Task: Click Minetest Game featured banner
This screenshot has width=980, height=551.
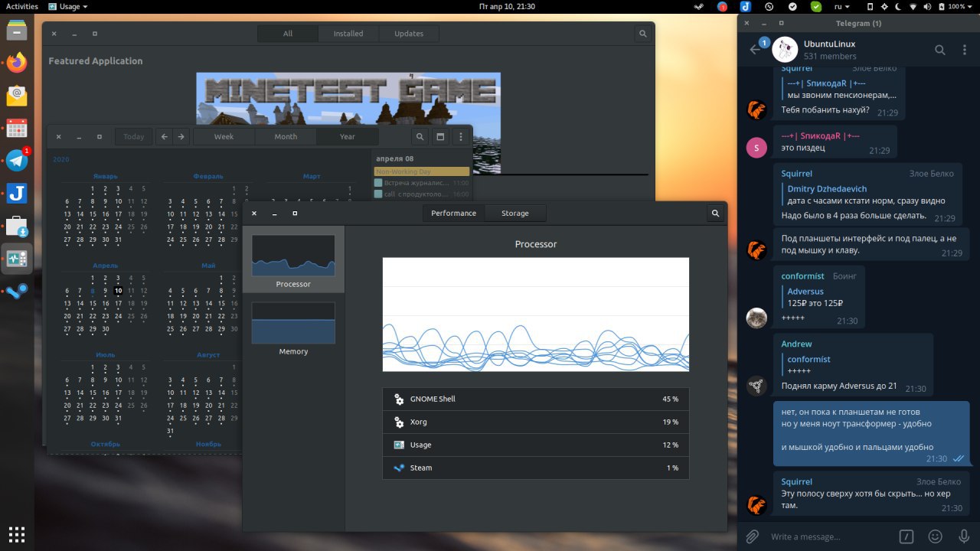Action: (348, 98)
